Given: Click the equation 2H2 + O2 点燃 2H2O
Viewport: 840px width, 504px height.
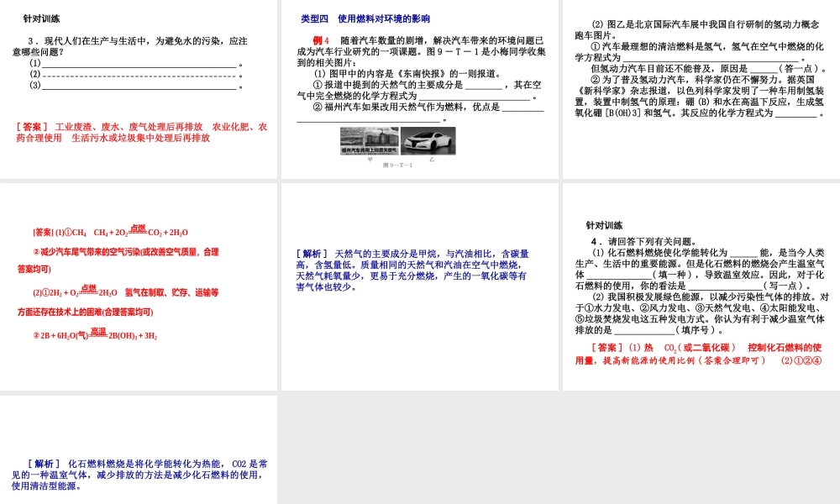Looking at the screenshot, I should (79, 291).
